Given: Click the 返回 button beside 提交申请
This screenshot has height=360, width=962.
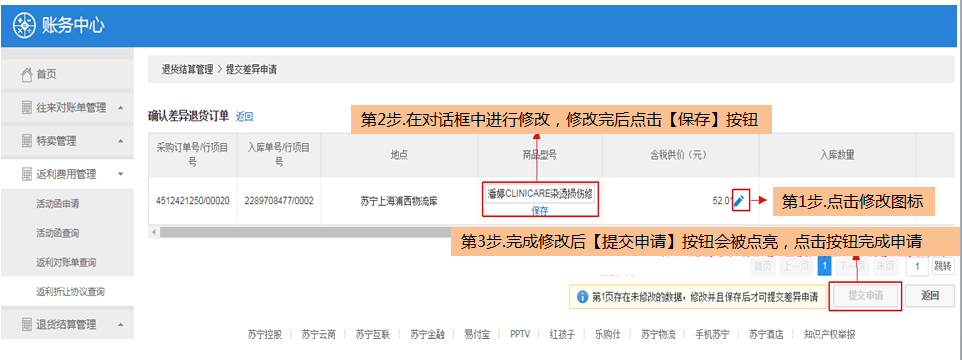Looking at the screenshot, I should click(x=930, y=296).
